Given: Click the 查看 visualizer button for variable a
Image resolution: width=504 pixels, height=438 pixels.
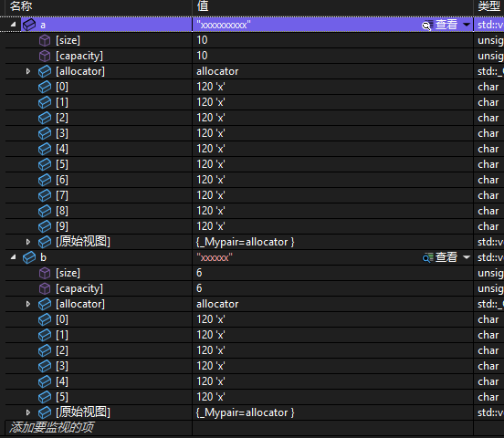Looking at the screenshot, I should pyautogui.click(x=446, y=25).
